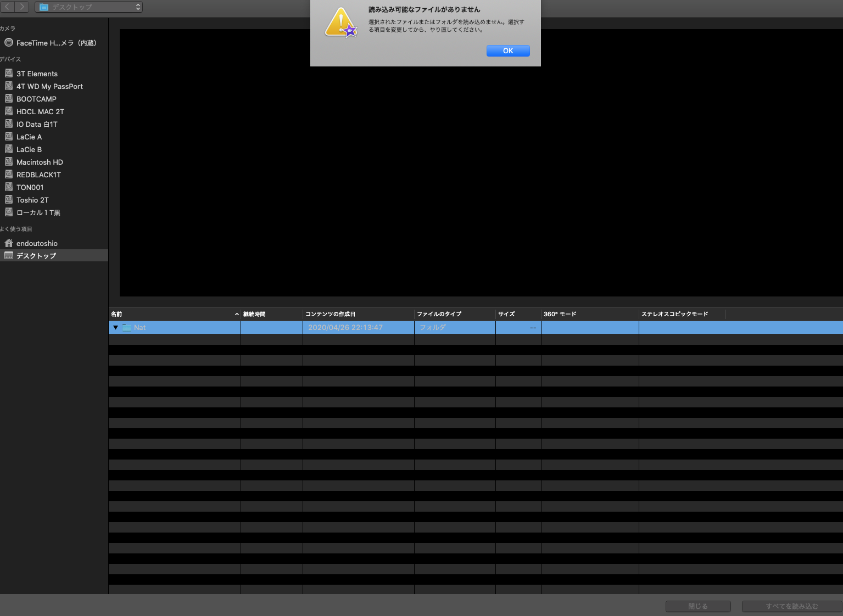The height and width of the screenshot is (616, 843).
Task: Click the forward navigation arrow
Action: [x=22, y=7]
